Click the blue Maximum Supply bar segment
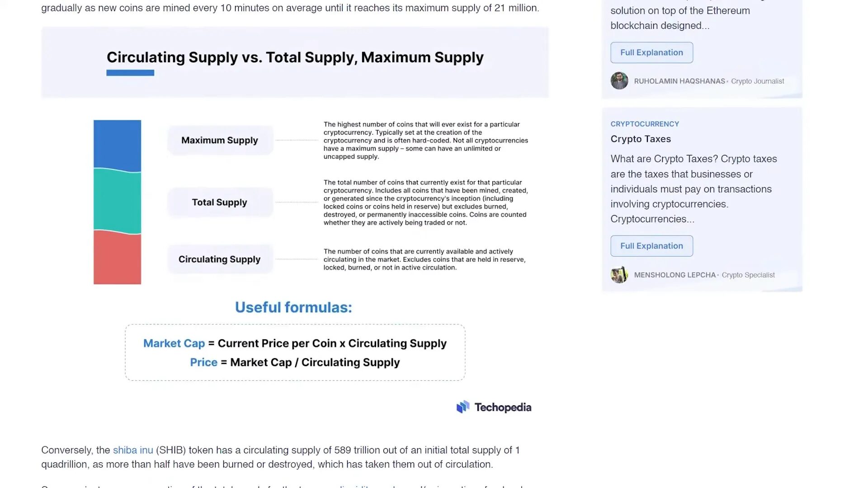868x488 pixels. (117, 145)
